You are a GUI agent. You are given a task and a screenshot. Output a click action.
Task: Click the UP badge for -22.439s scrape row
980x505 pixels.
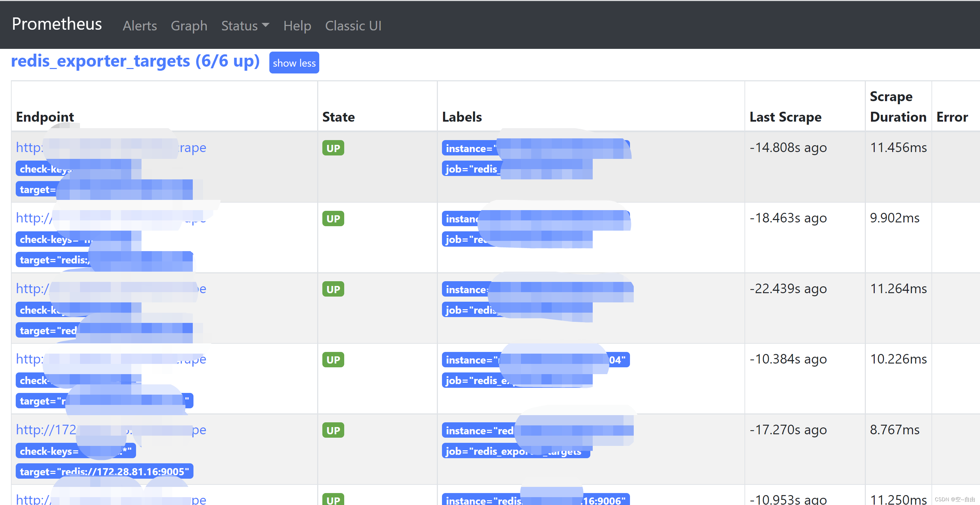pyautogui.click(x=333, y=289)
